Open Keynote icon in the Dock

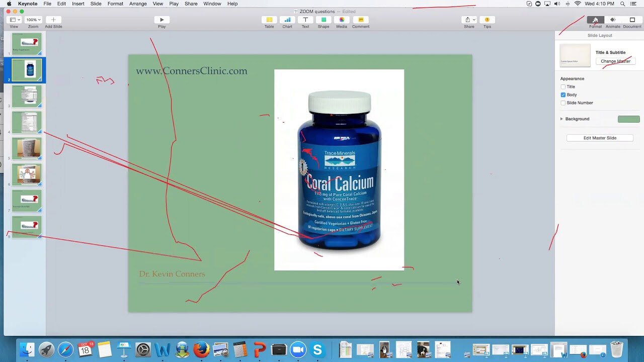124,349
